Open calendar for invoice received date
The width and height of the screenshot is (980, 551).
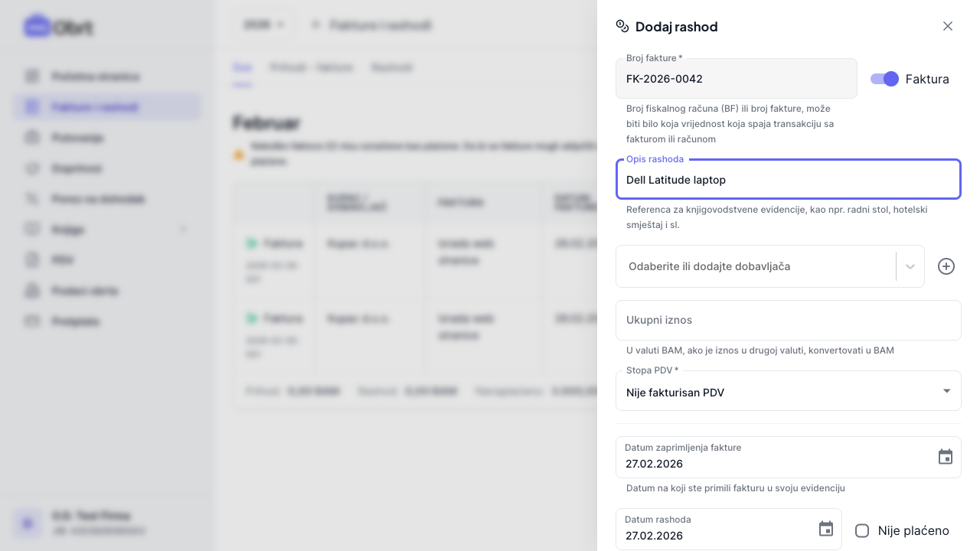pyautogui.click(x=946, y=457)
